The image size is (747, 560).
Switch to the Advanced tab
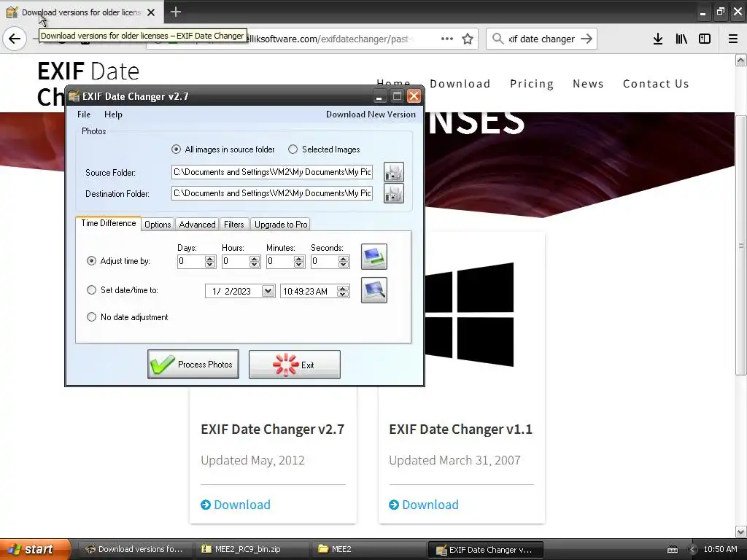coord(197,225)
